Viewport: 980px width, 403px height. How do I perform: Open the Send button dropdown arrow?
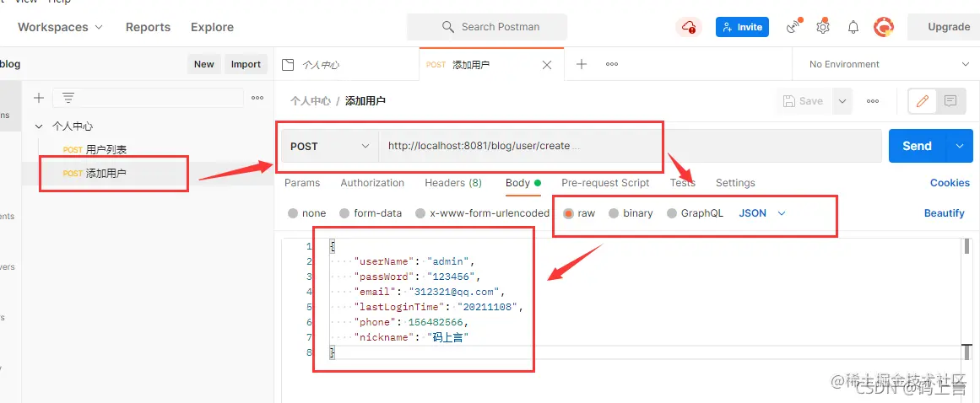coord(960,146)
